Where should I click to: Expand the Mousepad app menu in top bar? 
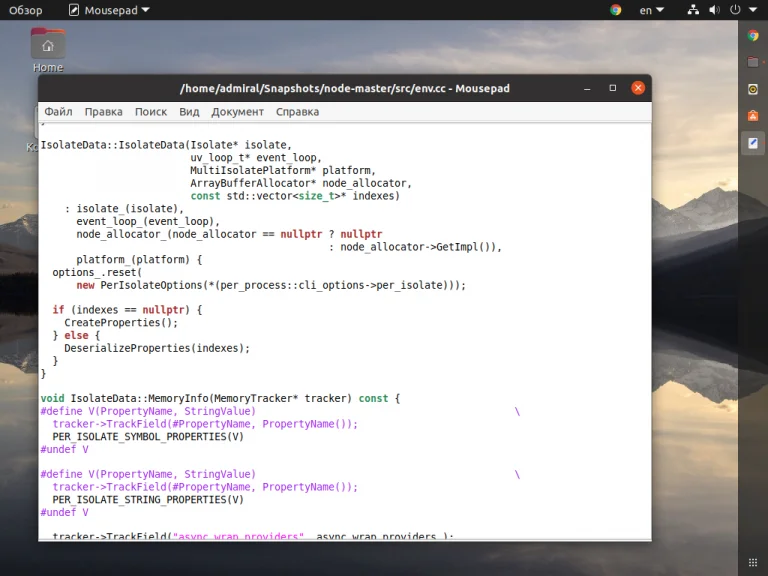coord(109,10)
